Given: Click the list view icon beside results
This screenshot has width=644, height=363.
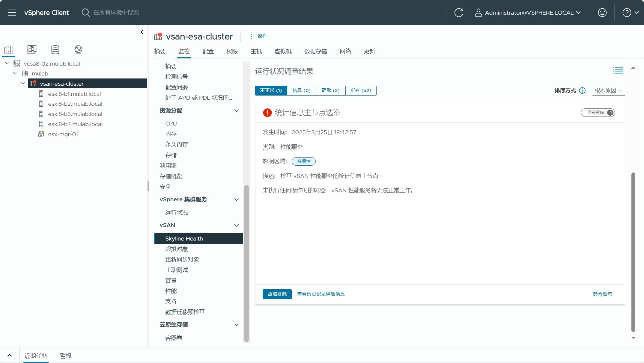Looking at the screenshot, I should click(x=618, y=71).
